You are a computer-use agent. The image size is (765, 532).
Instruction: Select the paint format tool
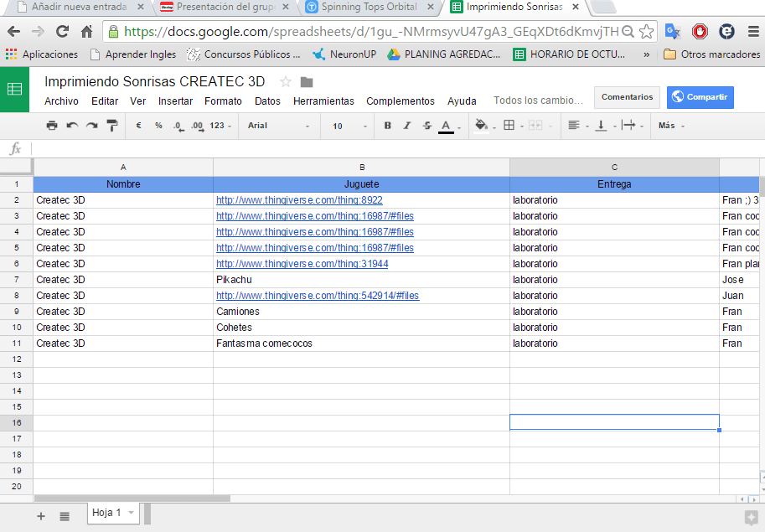pos(111,125)
